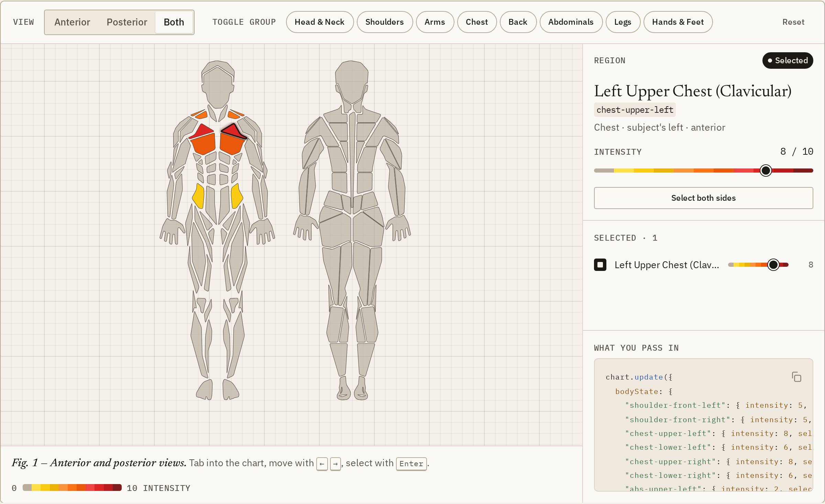Viewport: 825px width, 504px height.
Task: Toggle the Legs muscle group
Action: [x=623, y=22]
